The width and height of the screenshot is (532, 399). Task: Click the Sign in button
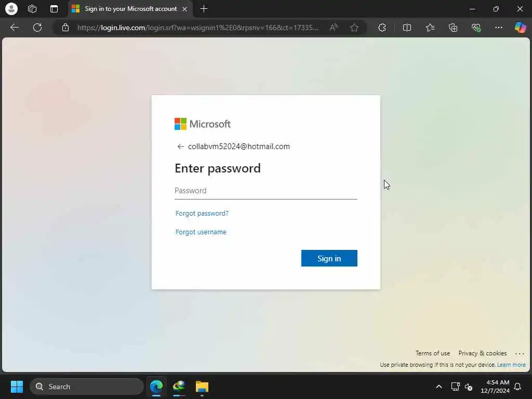point(329,259)
